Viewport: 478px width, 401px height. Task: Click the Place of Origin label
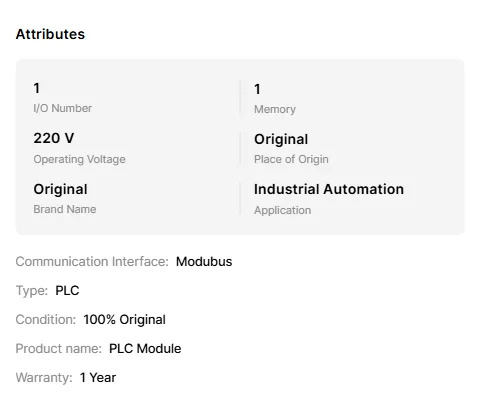tap(291, 159)
